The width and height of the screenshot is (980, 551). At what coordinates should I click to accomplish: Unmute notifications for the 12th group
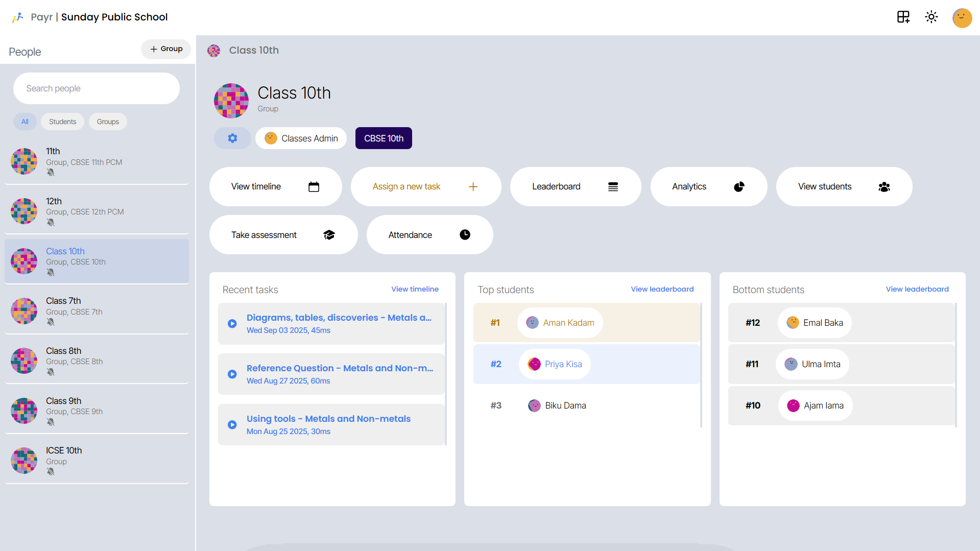(51, 222)
